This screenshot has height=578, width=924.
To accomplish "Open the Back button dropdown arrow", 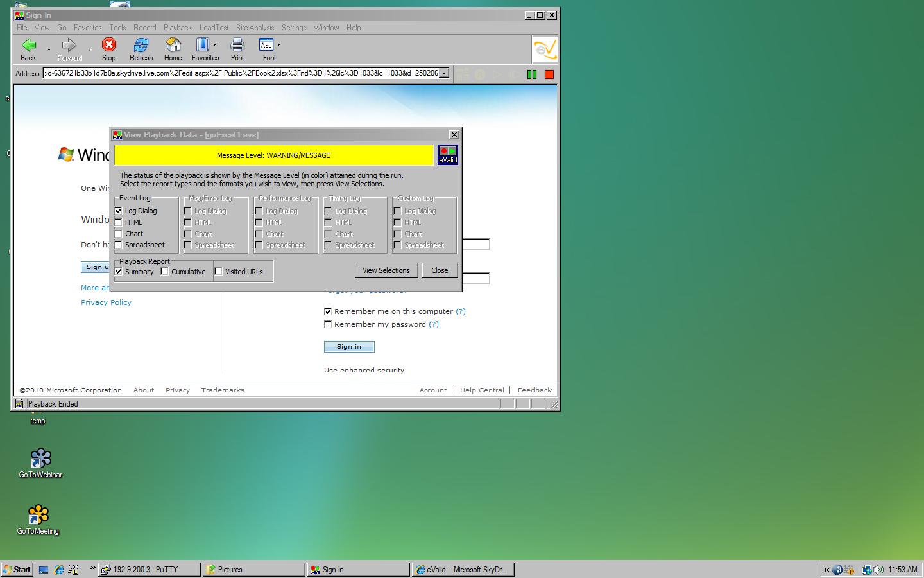I will pyautogui.click(x=48, y=49).
